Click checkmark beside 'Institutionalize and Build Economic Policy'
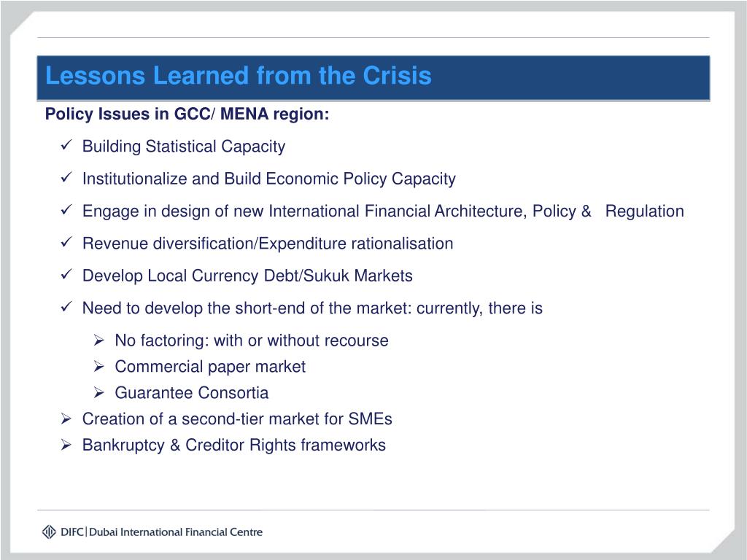747x560 pixels. [x=66, y=176]
